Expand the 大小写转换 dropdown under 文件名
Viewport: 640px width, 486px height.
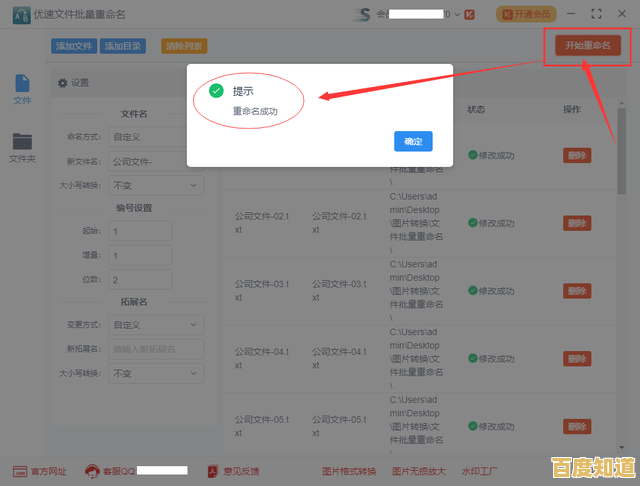[x=156, y=185]
